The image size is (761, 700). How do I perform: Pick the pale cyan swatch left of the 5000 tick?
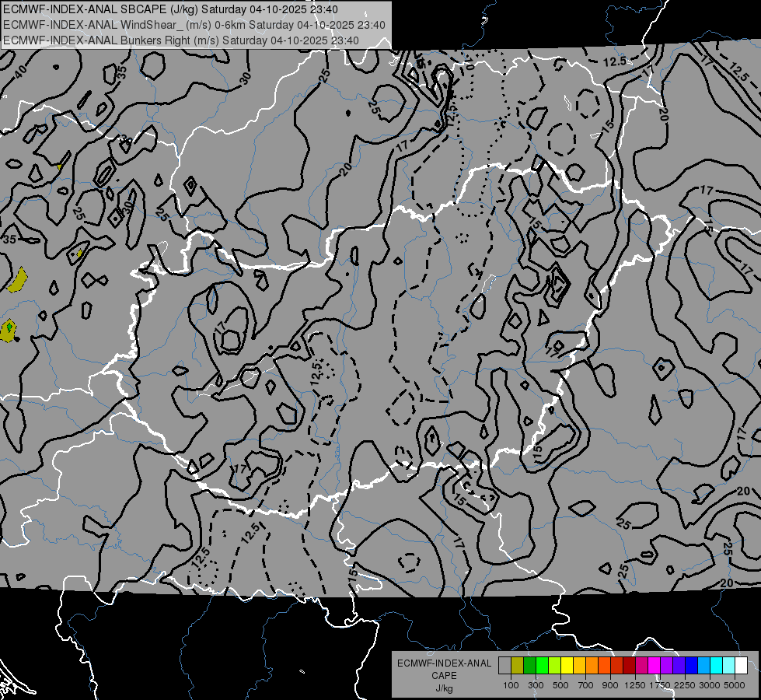point(729,666)
